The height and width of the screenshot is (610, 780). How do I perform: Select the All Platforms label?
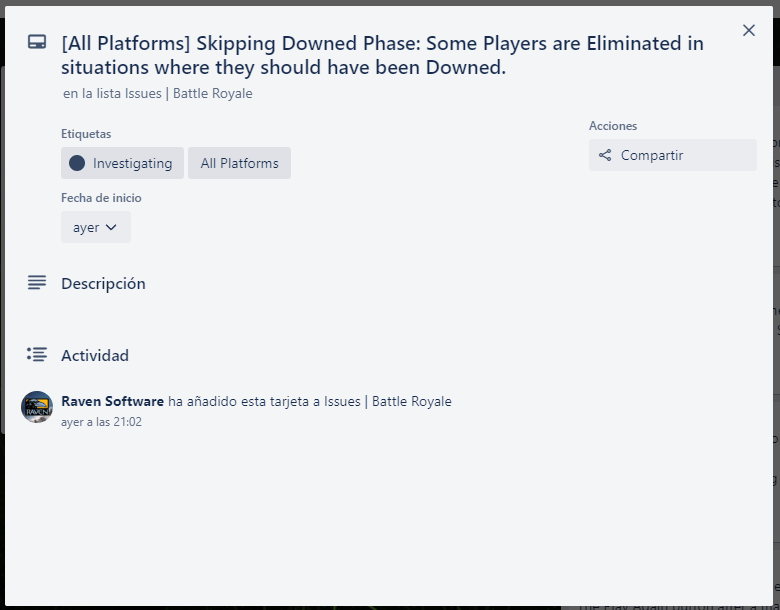pos(239,163)
